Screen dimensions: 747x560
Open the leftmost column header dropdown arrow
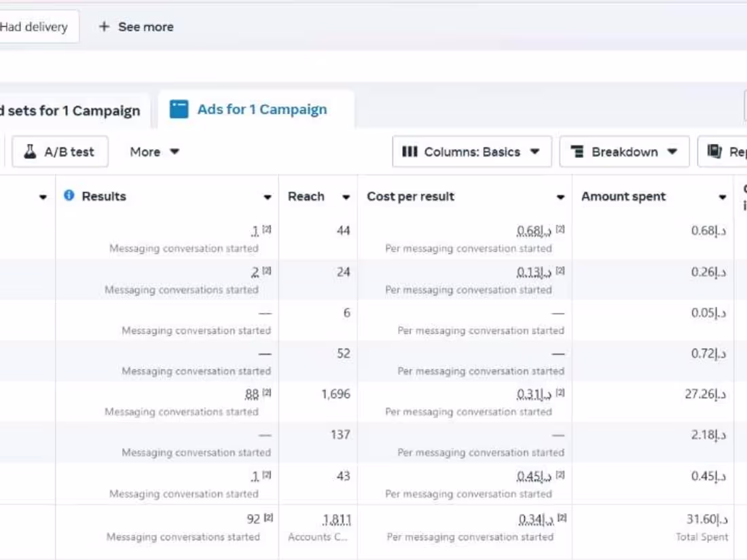click(x=43, y=197)
